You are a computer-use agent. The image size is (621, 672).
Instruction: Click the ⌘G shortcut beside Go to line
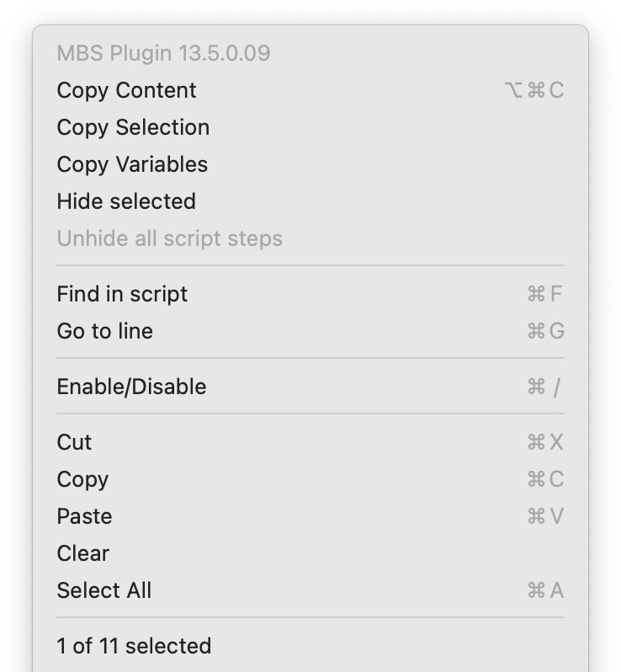(x=545, y=331)
